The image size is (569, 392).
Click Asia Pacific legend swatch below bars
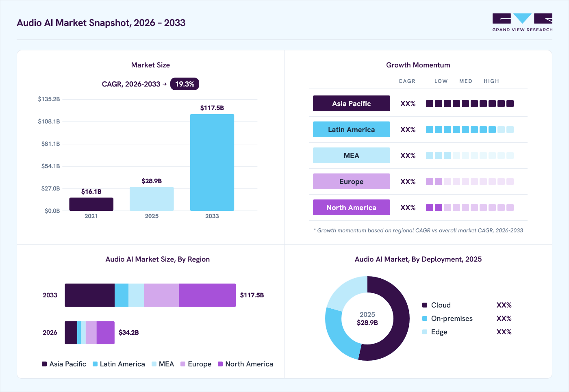coord(44,364)
